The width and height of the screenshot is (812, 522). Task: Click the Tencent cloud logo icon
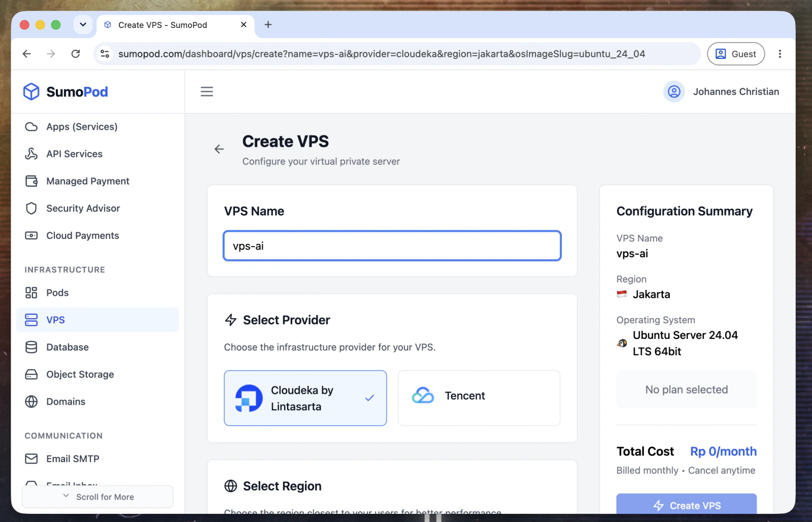423,396
